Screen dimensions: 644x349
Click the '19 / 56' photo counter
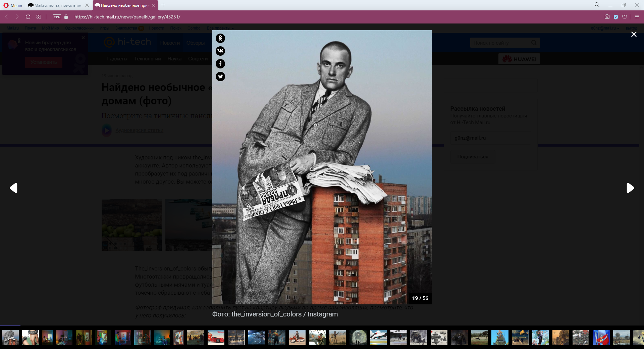[x=420, y=298]
